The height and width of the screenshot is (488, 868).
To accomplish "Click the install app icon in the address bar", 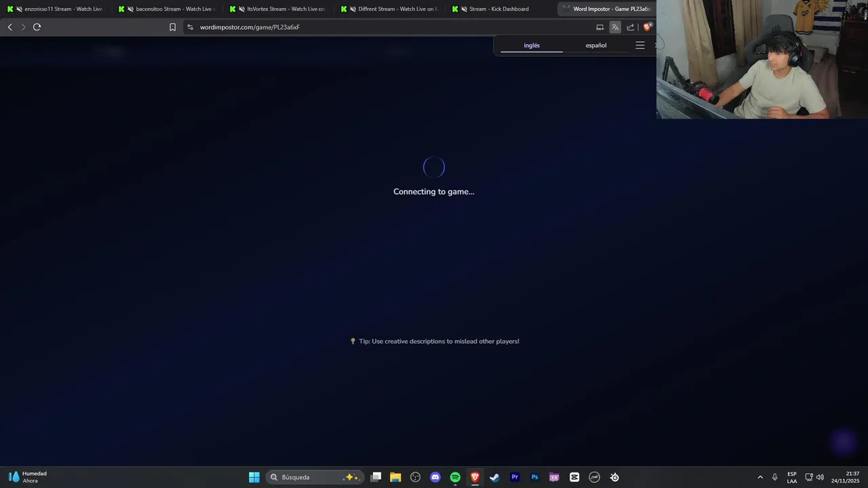I will [599, 27].
